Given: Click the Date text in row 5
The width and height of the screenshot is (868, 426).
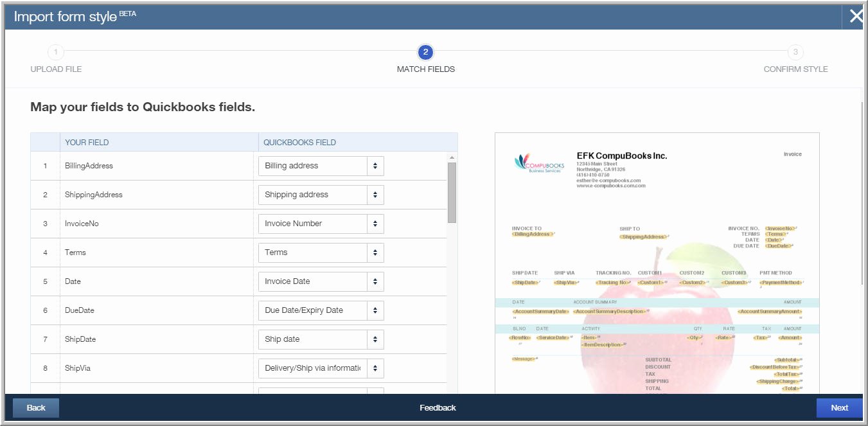Looking at the screenshot, I should pyautogui.click(x=73, y=281).
